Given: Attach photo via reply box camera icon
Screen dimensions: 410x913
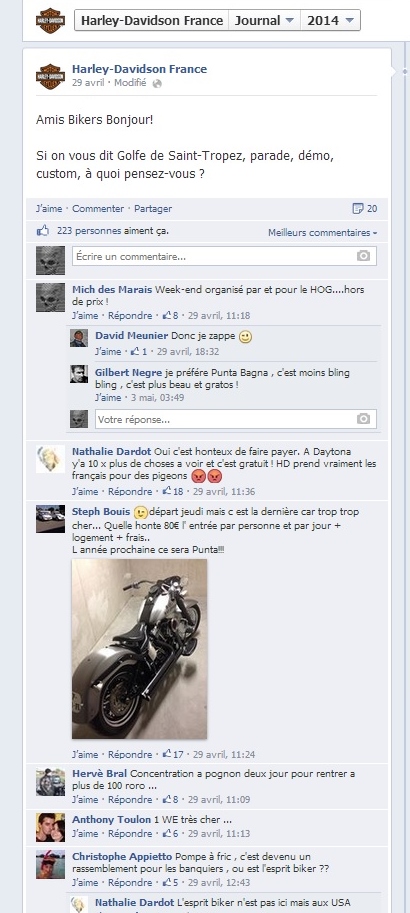Looking at the screenshot, I should tap(363, 419).
